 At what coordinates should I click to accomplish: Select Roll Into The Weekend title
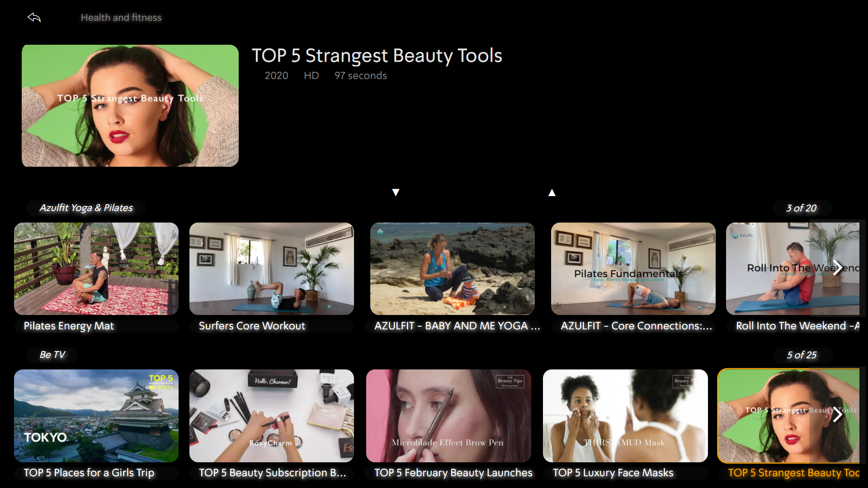coord(797,326)
